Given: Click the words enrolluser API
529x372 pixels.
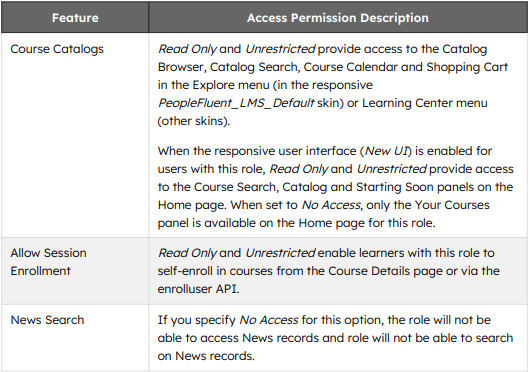Looking at the screenshot, I should pos(198,289).
